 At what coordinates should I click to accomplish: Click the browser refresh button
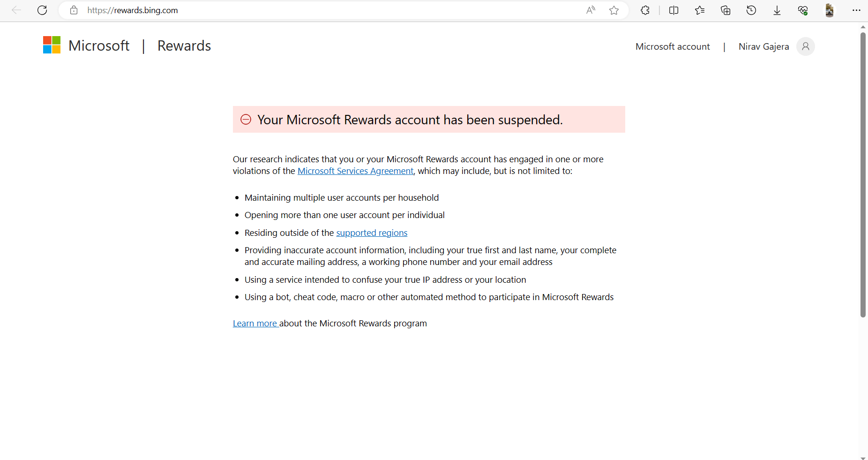tap(42, 10)
